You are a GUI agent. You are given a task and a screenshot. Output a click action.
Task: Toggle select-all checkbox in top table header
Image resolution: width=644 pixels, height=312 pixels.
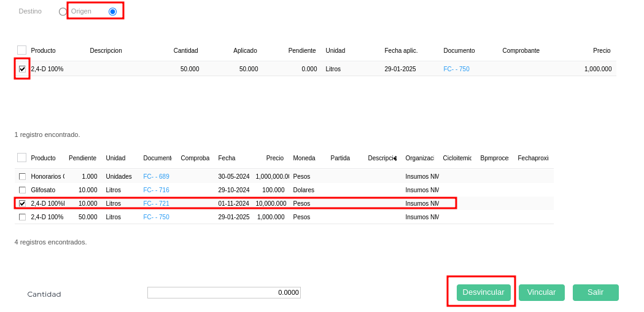[21, 50]
